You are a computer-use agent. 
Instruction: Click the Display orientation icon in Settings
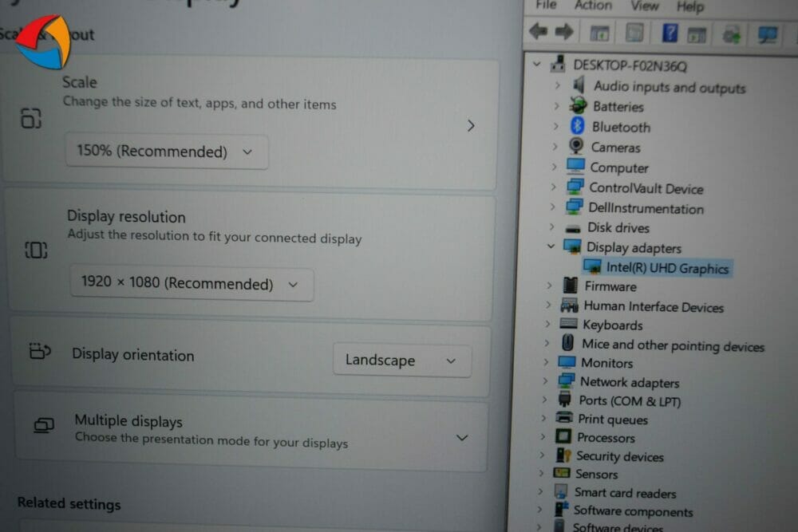40,351
